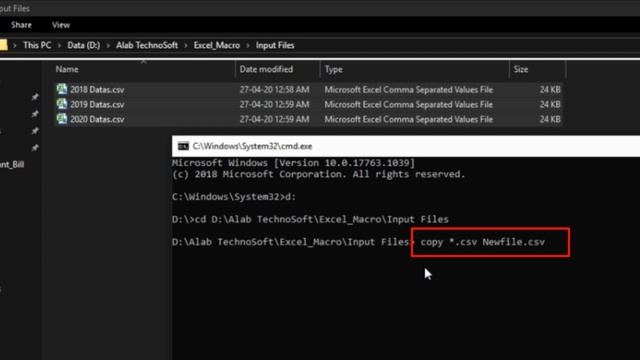Click 24 KB size of 2020 Datas.csv
Screen dimensions: 640x360
[x=550, y=119]
